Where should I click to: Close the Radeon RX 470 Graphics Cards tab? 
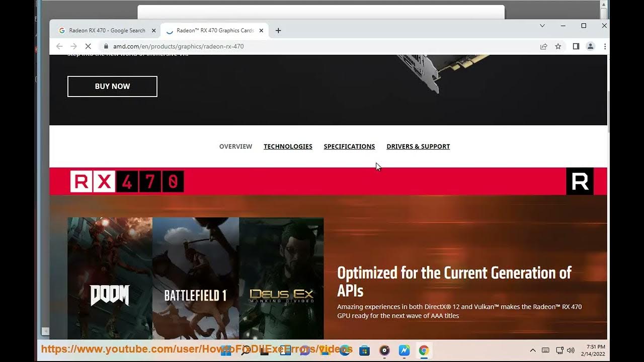coord(261,31)
